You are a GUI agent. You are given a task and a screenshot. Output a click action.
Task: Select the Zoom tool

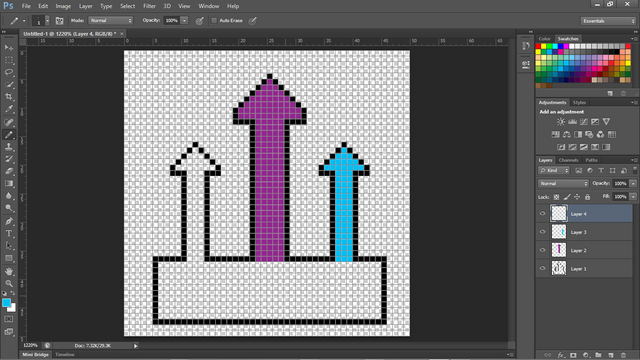pos(9,283)
